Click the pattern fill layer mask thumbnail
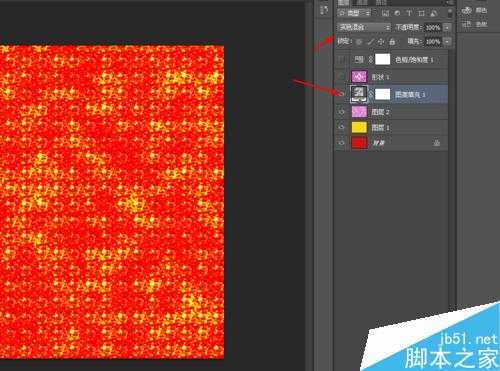 coord(382,94)
